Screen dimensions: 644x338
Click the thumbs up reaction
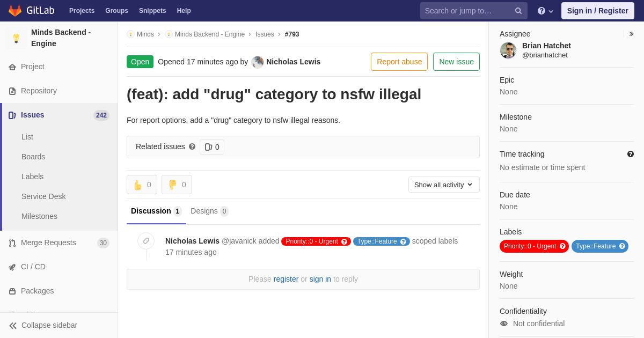click(x=142, y=185)
